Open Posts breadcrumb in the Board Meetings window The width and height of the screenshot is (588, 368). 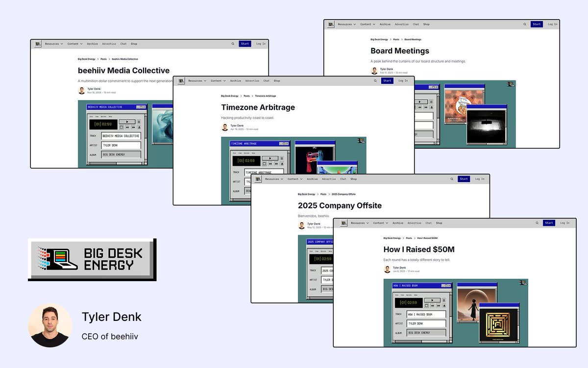396,39
